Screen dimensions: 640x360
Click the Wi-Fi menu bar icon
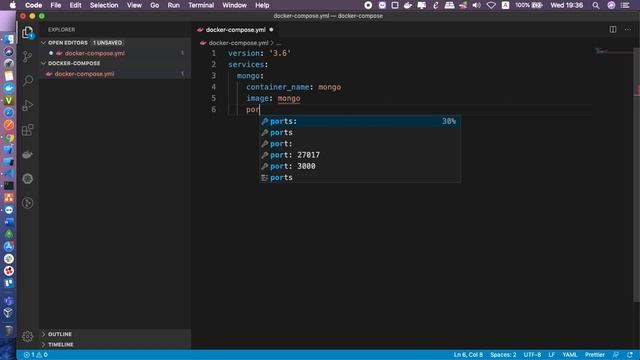tap(491, 5)
